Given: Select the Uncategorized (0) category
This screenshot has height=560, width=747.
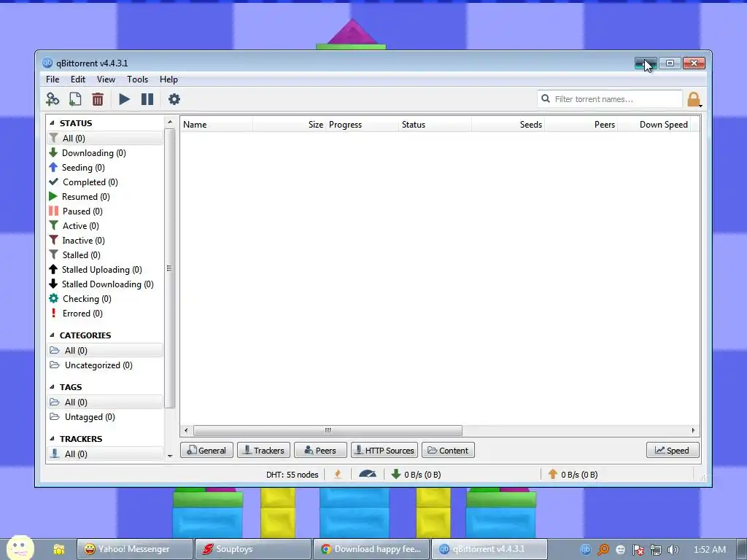Looking at the screenshot, I should tap(105, 365).
